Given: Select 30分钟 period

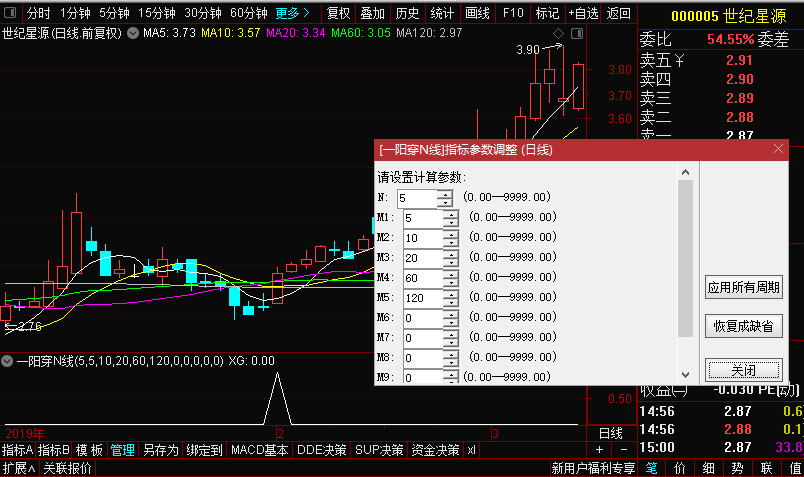Looking at the screenshot, I should coord(203,13).
